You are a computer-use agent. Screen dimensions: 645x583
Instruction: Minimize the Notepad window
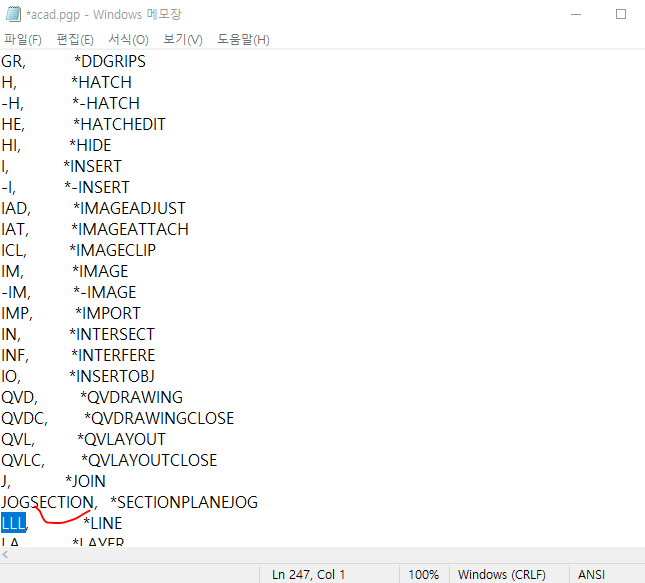click(x=576, y=14)
